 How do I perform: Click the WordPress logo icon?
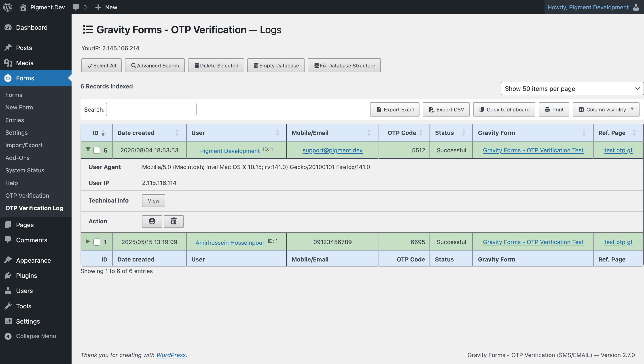click(8, 7)
